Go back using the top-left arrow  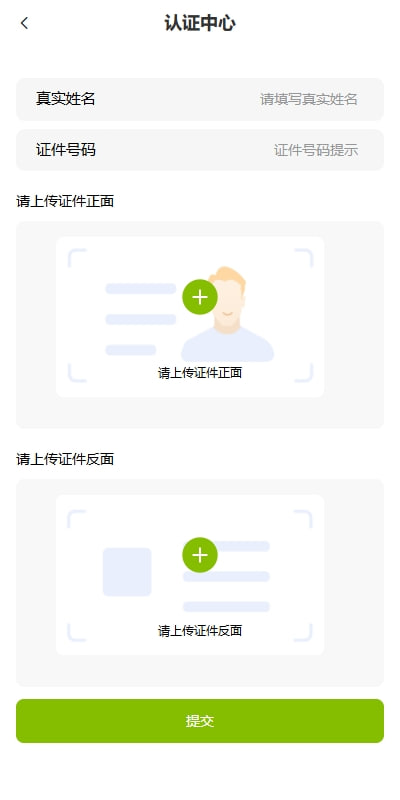24,23
